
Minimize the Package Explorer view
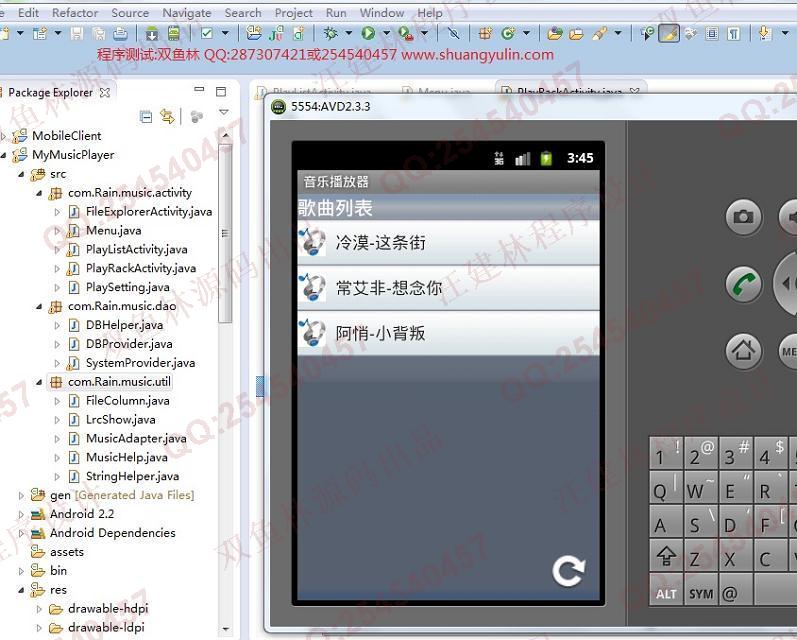pyautogui.click(x=199, y=90)
